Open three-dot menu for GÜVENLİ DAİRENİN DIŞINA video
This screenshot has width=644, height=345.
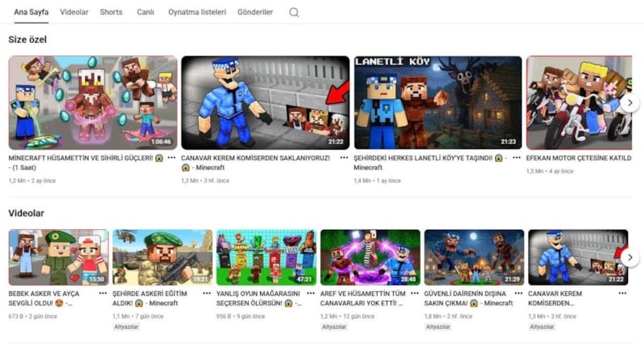tap(518, 294)
